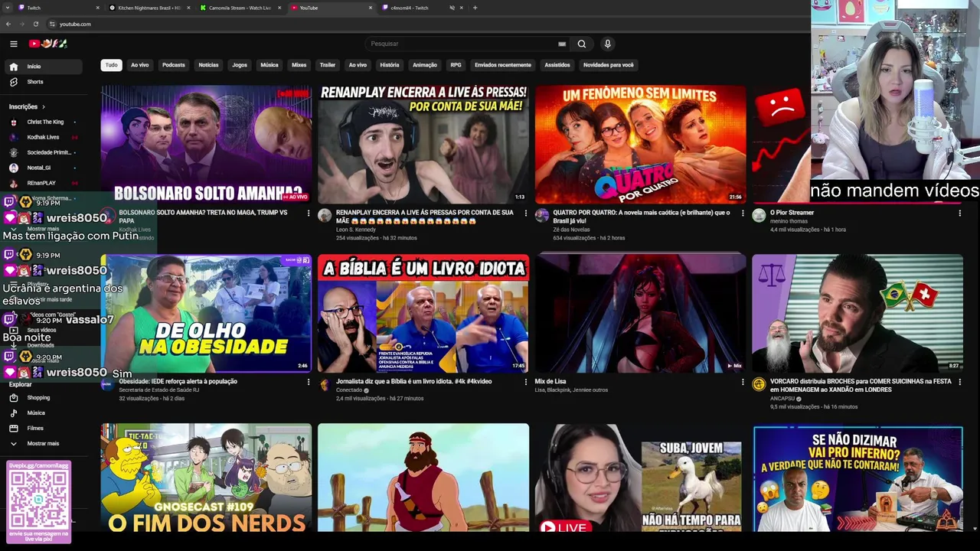The width and height of the screenshot is (980, 551).
Task: Open options menu for Obesidade IEDE video
Action: click(x=309, y=382)
